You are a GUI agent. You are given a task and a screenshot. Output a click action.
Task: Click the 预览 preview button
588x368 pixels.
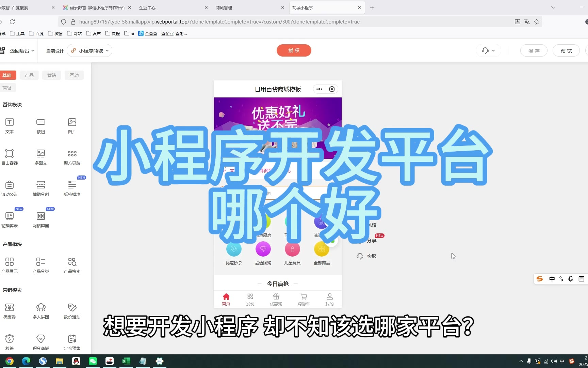coord(566,51)
